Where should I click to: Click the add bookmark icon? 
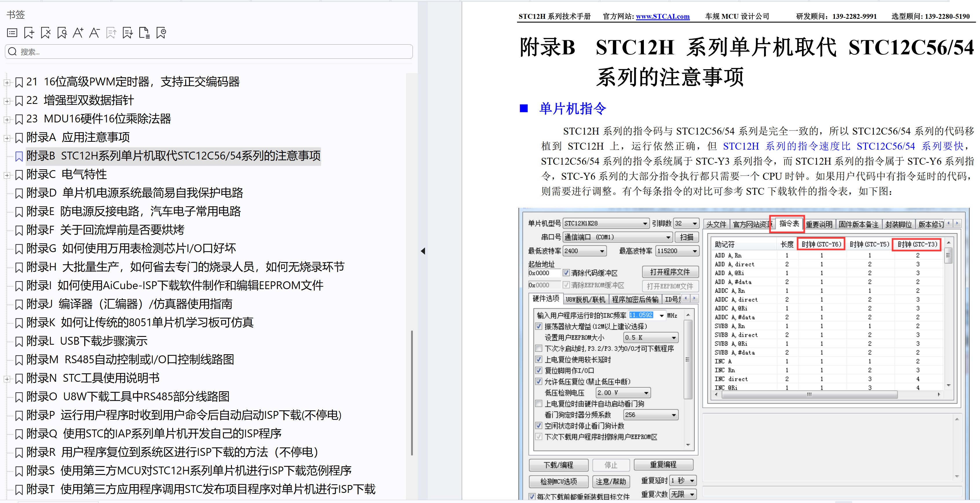29,33
